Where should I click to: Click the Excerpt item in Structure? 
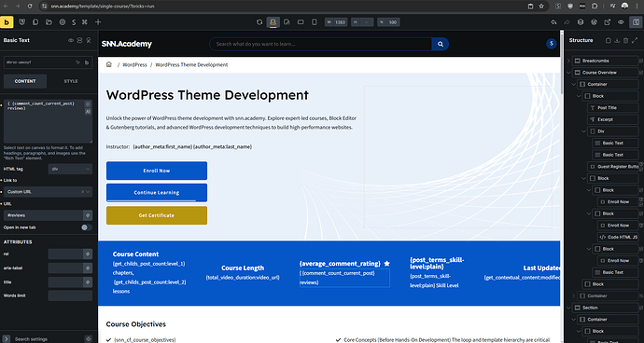[613, 119]
